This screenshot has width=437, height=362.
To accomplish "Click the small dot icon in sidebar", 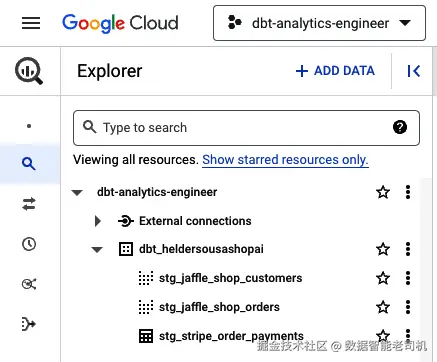I will point(29,126).
